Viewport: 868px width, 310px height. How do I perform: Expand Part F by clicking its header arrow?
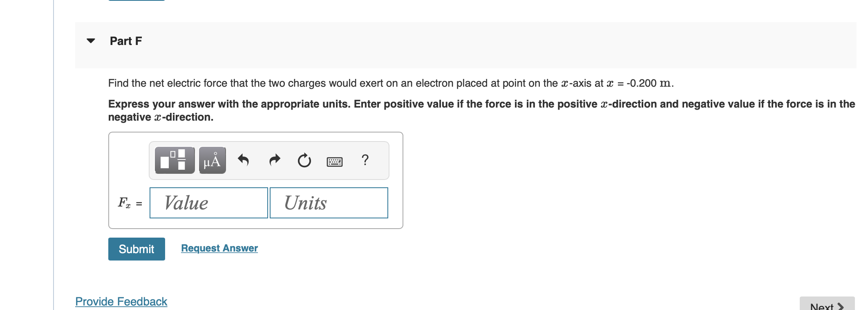tap(90, 41)
